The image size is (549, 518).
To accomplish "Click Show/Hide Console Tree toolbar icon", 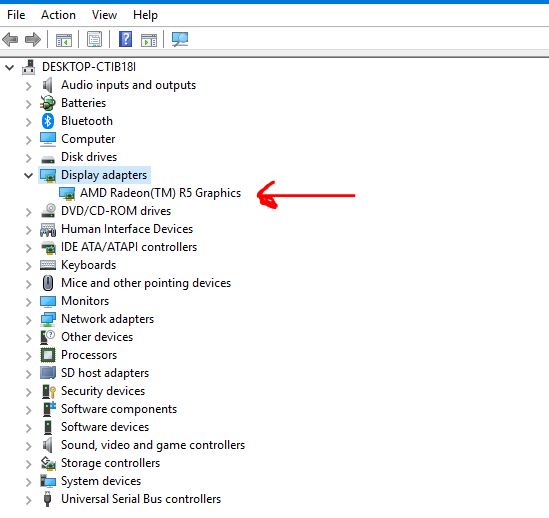I will (64, 40).
